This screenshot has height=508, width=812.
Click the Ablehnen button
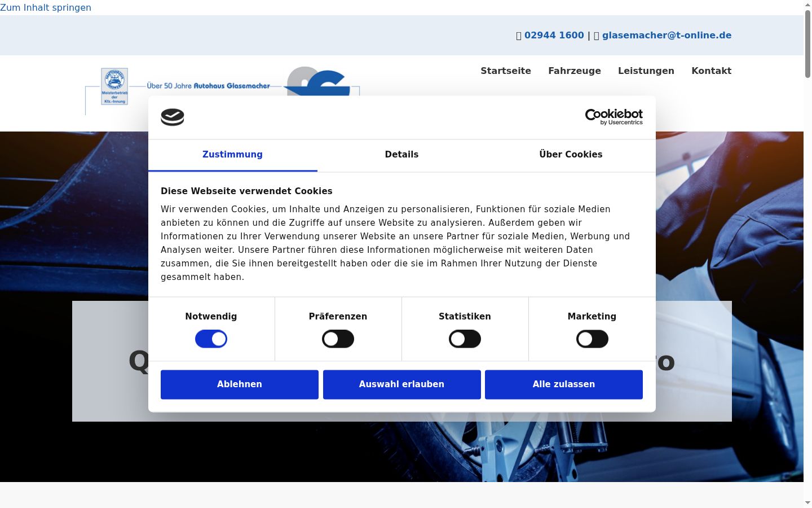[x=240, y=384]
